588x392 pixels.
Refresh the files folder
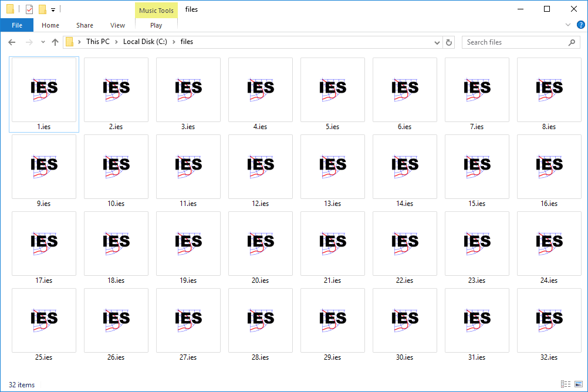click(449, 42)
